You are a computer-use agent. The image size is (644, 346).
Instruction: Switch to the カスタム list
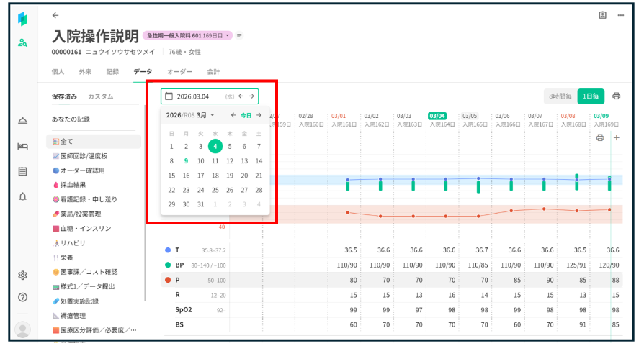click(100, 96)
